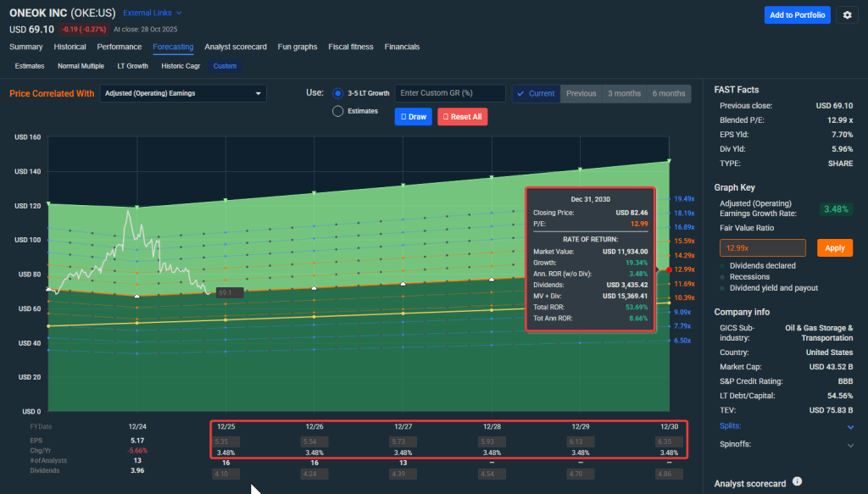Select the 3-5 LT Growth radio button
The height and width of the screenshot is (494, 868).
click(338, 93)
